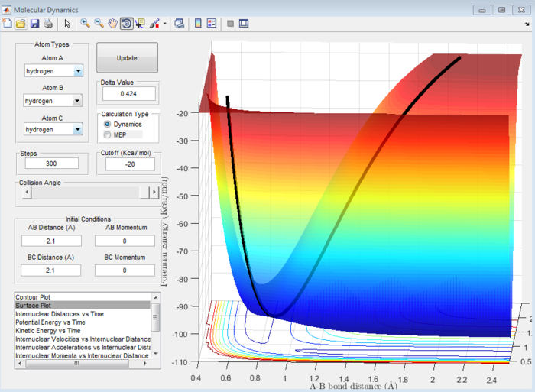Expand the Atom C dropdown
535x392 pixels.
pos(78,130)
